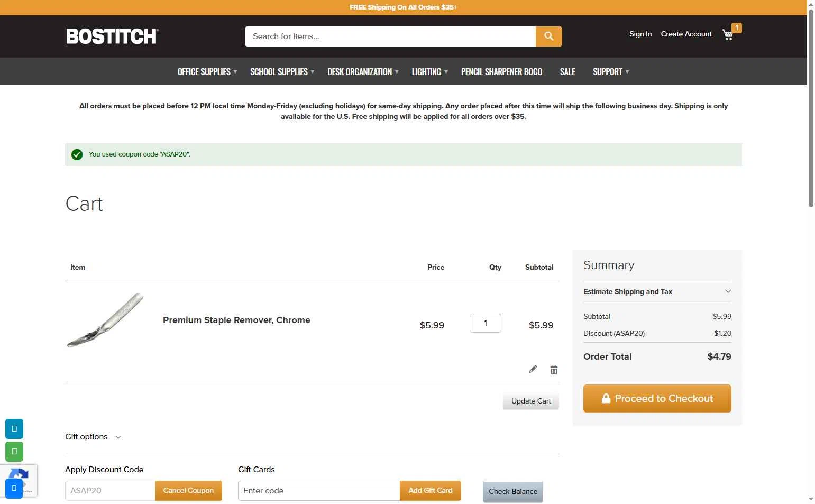Click the bright blue accessibility widget at bottom left
Image resolution: width=815 pixels, height=504 pixels.
coord(14,488)
